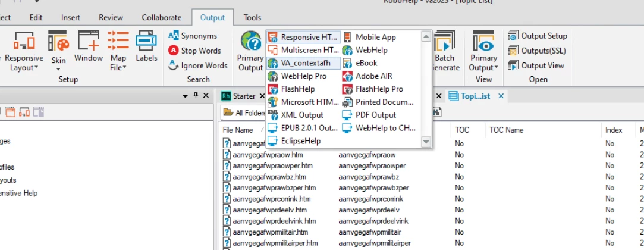The image size is (644, 250).
Task: Select Printed Documentation output
Action: pyautogui.click(x=380, y=102)
